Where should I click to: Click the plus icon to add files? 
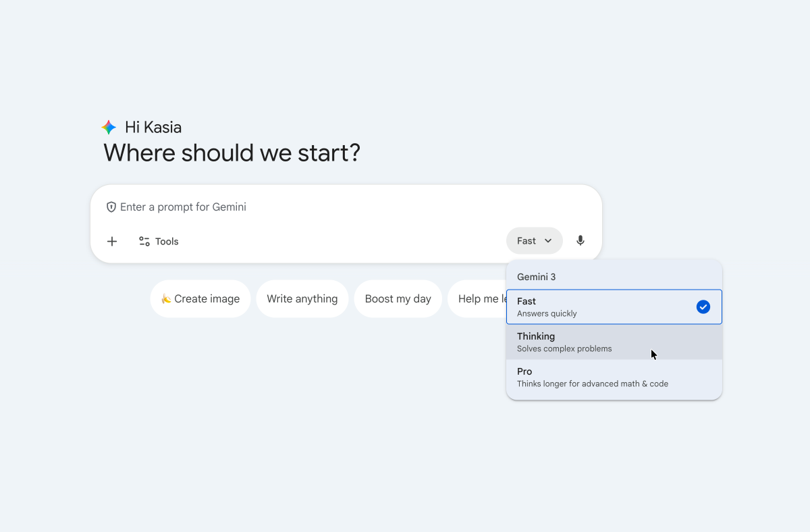(112, 241)
